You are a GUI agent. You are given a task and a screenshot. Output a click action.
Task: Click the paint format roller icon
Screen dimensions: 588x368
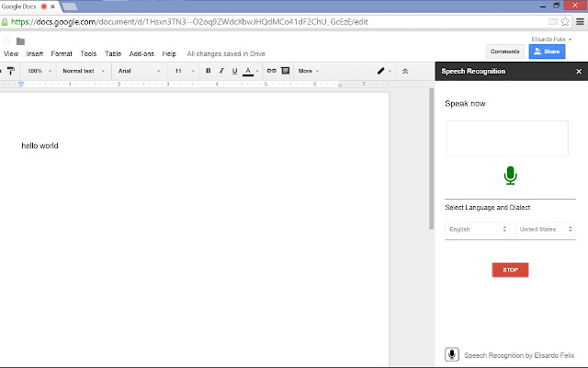point(10,71)
